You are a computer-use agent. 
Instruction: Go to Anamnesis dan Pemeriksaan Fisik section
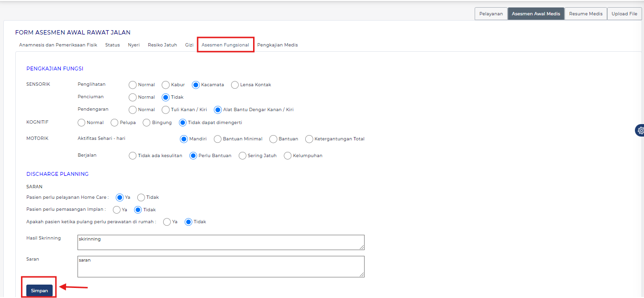coord(58,45)
